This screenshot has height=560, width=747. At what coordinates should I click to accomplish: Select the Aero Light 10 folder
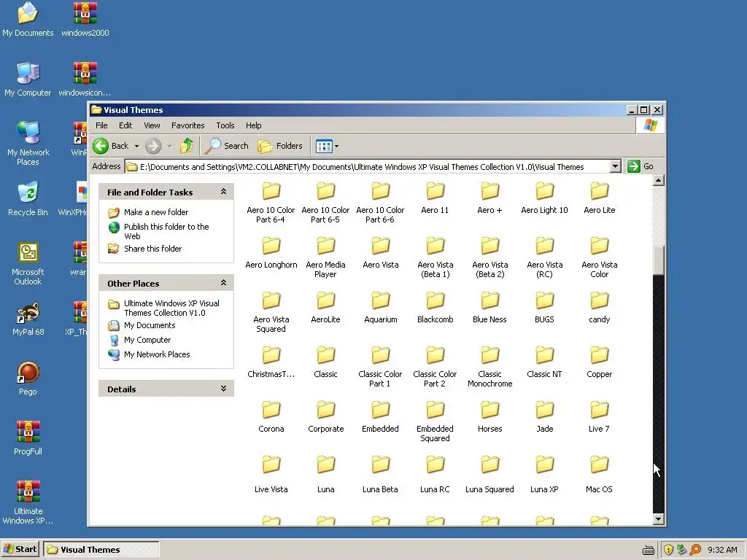tap(544, 198)
